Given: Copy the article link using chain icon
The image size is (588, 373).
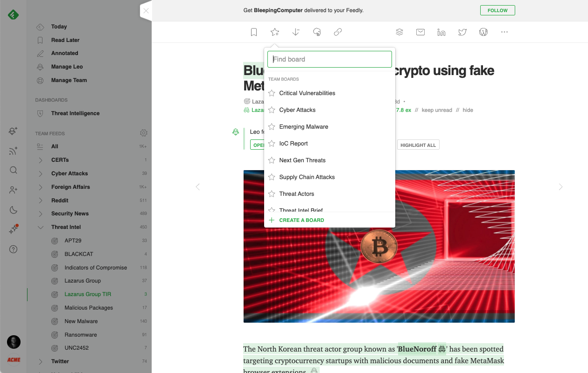Looking at the screenshot, I should (x=338, y=32).
